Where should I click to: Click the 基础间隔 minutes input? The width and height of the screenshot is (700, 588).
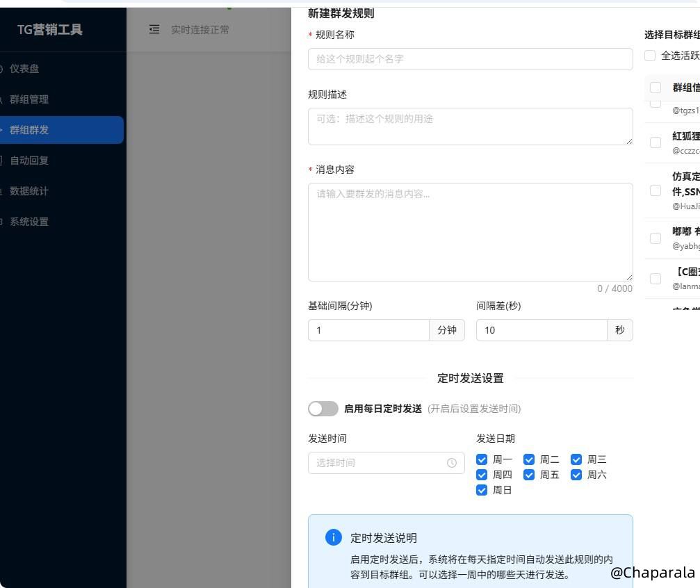368,330
